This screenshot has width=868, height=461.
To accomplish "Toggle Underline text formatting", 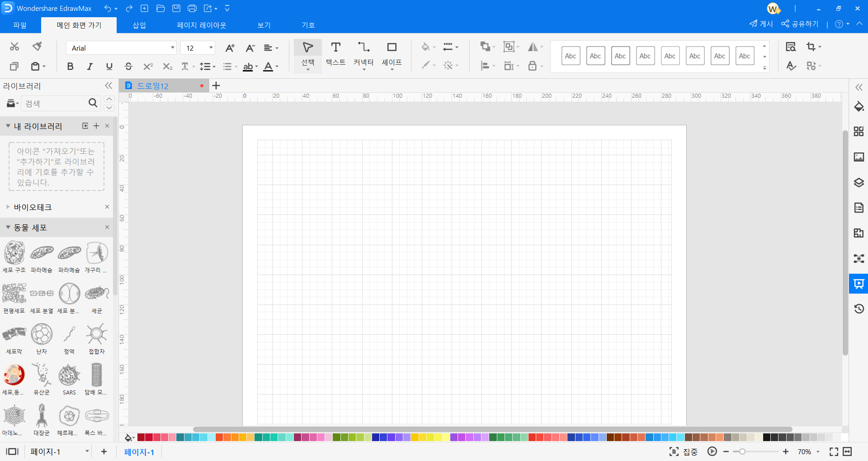I will (x=109, y=67).
